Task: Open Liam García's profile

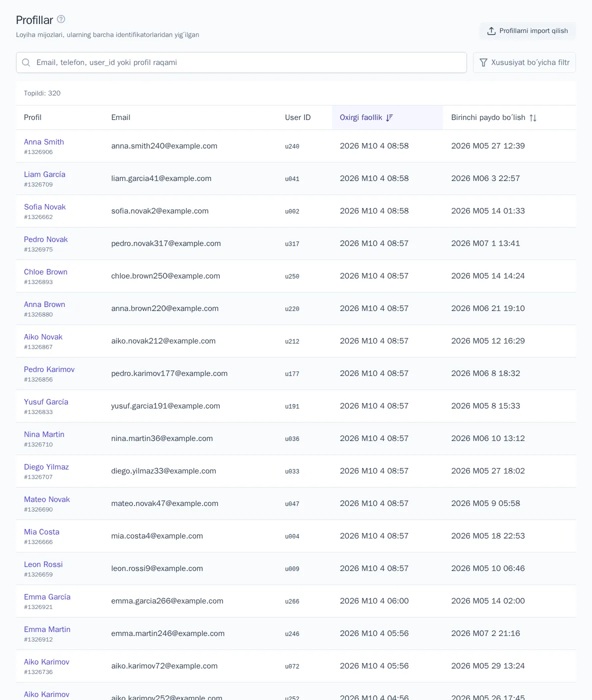Action: [44, 174]
